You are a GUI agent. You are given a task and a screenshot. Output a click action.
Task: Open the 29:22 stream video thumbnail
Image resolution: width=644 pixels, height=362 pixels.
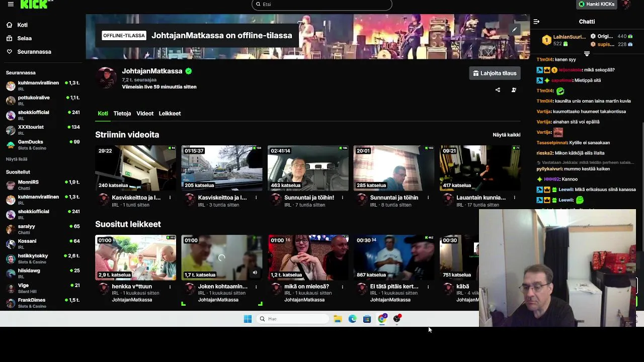click(135, 168)
